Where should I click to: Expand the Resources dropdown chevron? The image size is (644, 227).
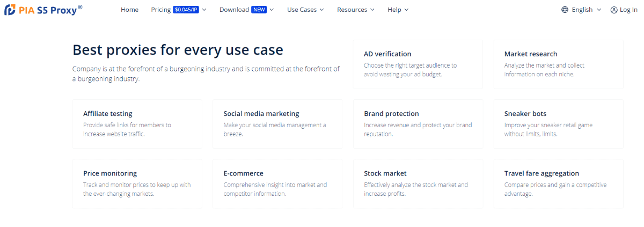372,10
